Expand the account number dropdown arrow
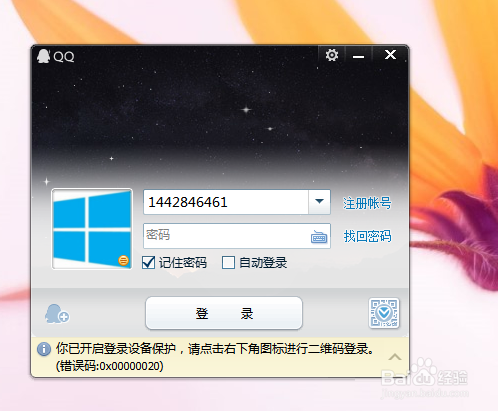The width and height of the screenshot is (498, 411). [319, 201]
